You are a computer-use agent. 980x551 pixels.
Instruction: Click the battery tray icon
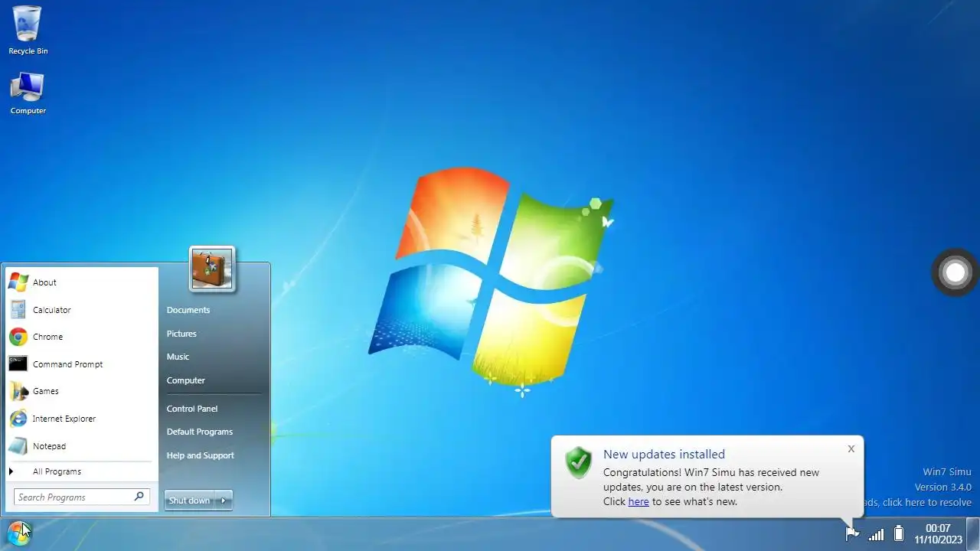pyautogui.click(x=899, y=534)
